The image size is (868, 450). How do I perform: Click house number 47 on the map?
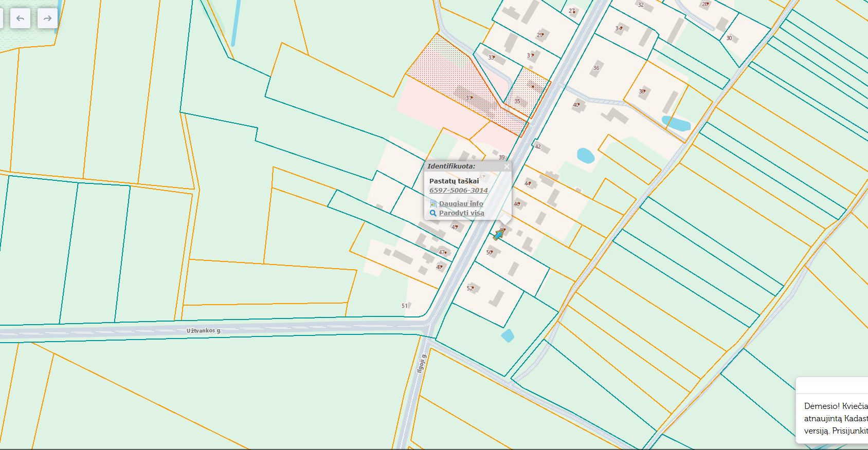(442, 252)
